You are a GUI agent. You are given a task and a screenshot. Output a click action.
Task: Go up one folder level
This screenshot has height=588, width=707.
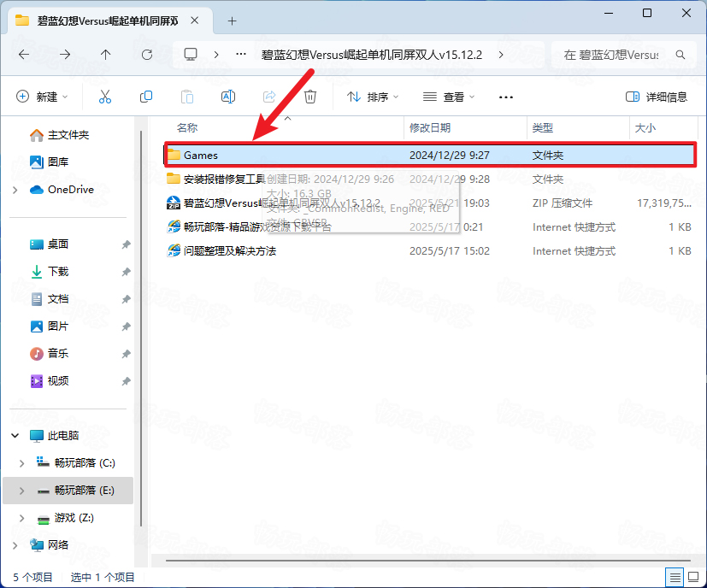[105, 55]
